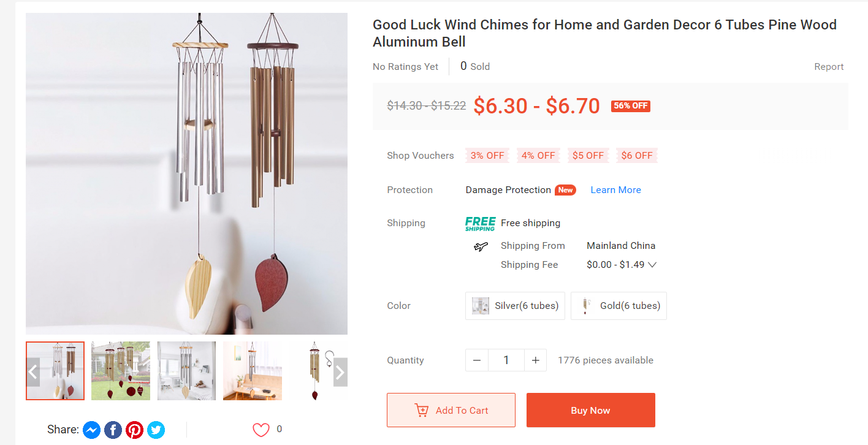Image resolution: width=868 pixels, height=445 pixels.
Task: Click the Report link
Action: click(x=829, y=67)
